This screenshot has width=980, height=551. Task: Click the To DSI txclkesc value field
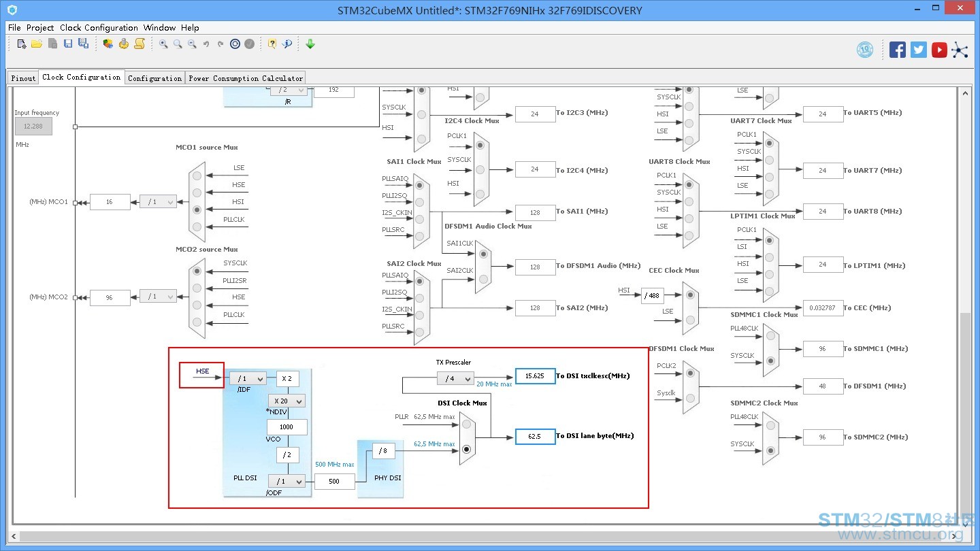535,376
